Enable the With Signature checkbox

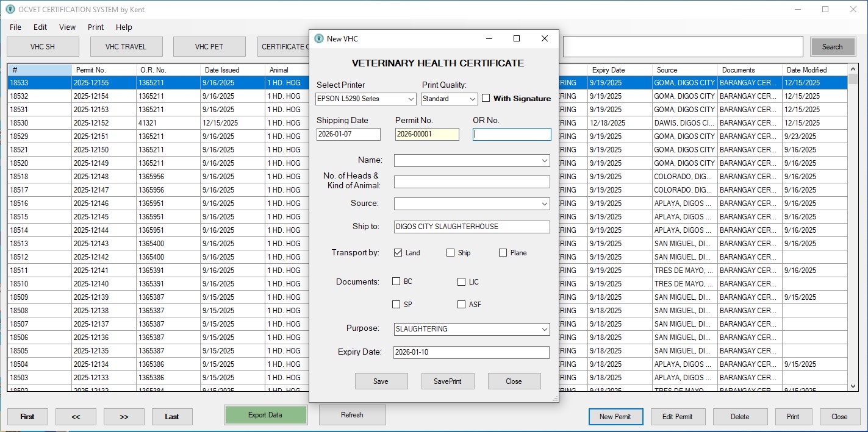coord(486,98)
